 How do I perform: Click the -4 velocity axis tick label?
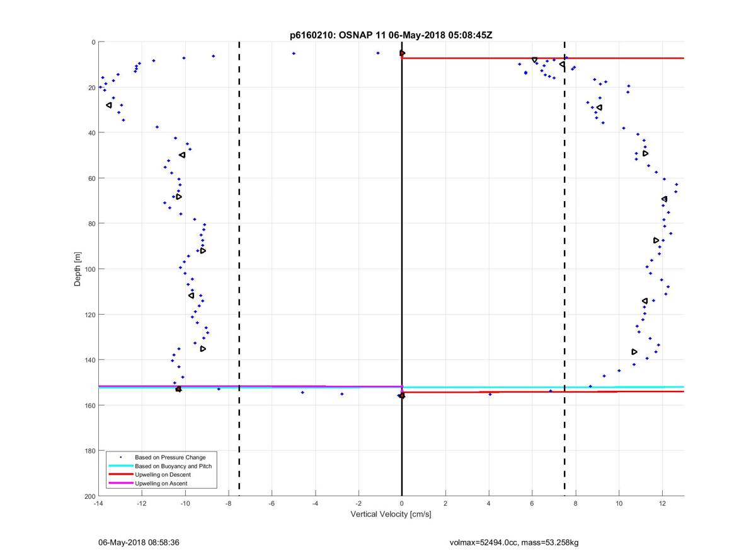click(315, 504)
